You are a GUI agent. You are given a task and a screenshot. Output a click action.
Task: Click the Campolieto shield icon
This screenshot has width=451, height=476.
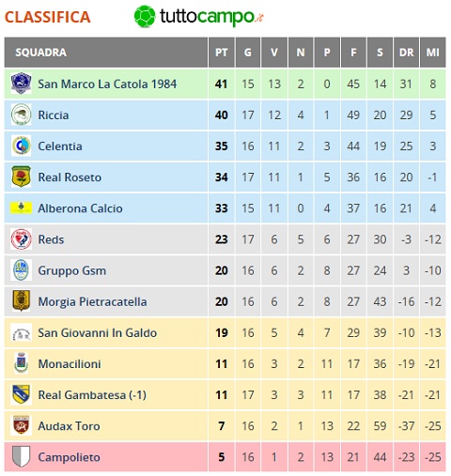click(21, 456)
